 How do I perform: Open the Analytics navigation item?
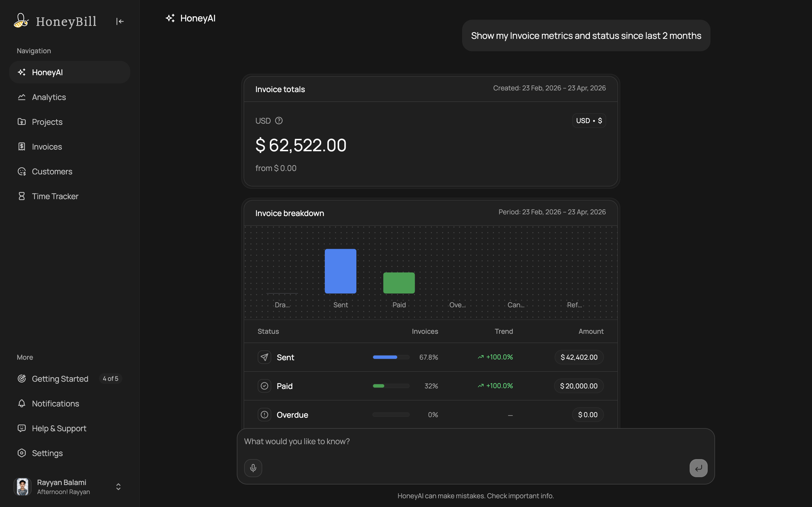[x=69, y=97]
